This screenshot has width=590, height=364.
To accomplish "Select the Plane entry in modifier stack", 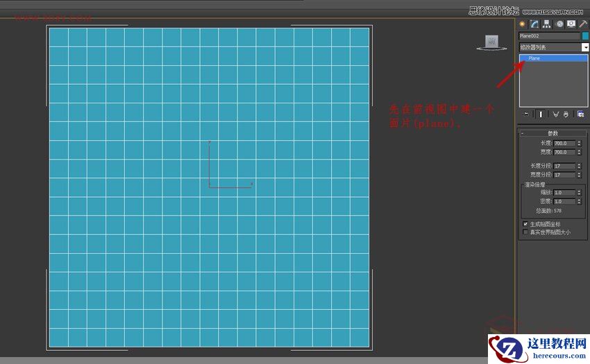I will [553, 58].
